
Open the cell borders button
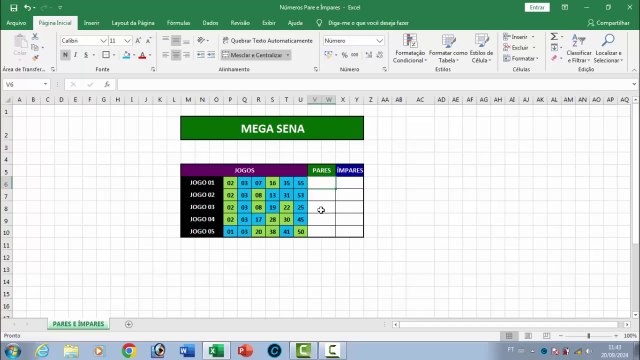click(106, 55)
